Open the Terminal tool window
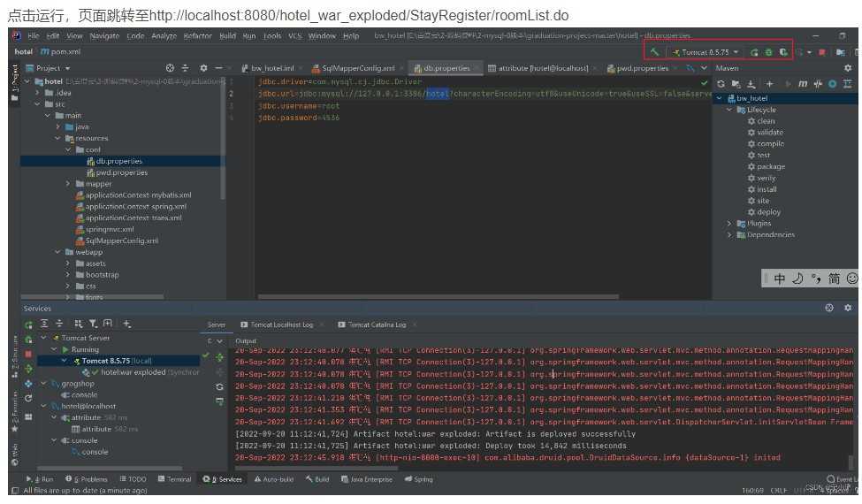This screenshot has height=504, width=862. pos(175,480)
